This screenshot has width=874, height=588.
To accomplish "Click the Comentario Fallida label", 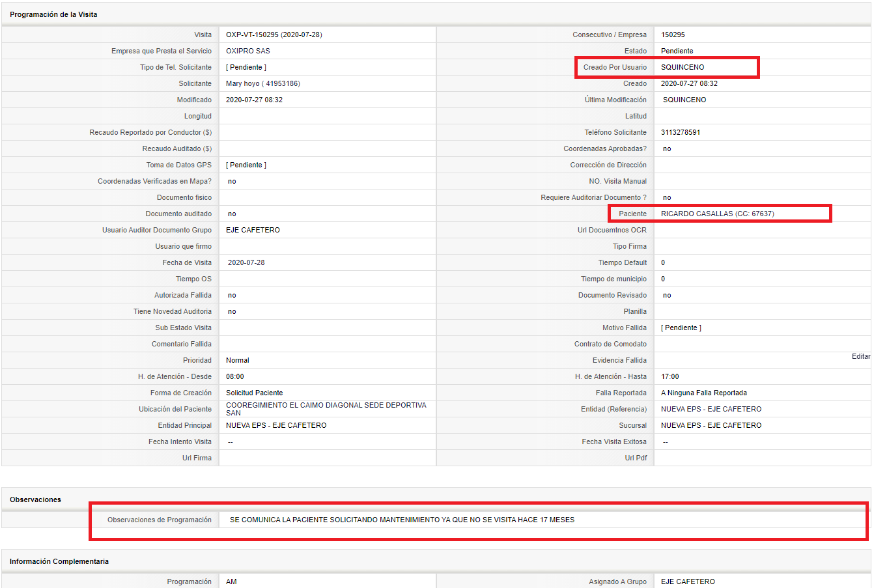I will (x=182, y=344).
